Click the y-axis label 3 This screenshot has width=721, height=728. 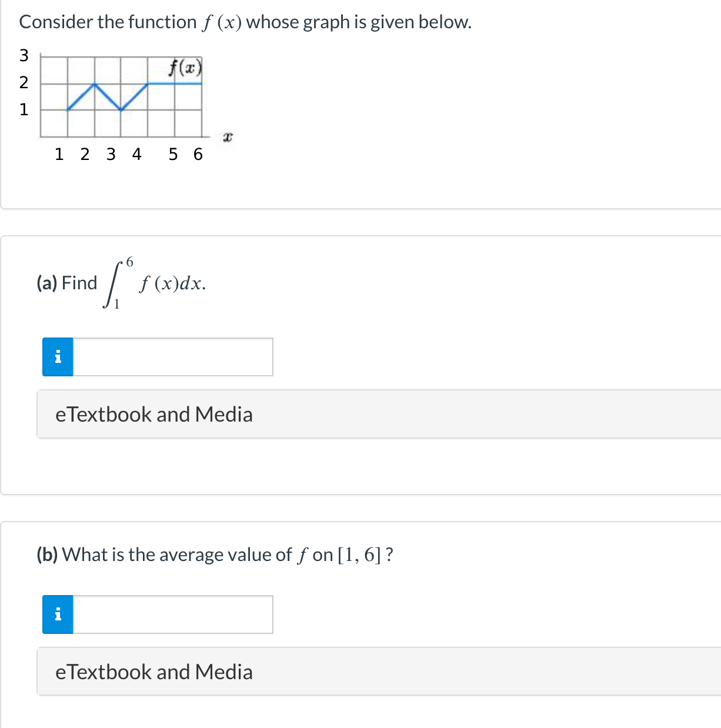point(24,55)
